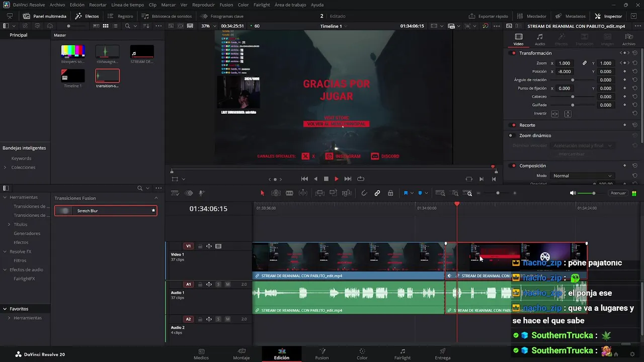
Task: Reset the Transformación section
Action: pyautogui.click(x=635, y=53)
